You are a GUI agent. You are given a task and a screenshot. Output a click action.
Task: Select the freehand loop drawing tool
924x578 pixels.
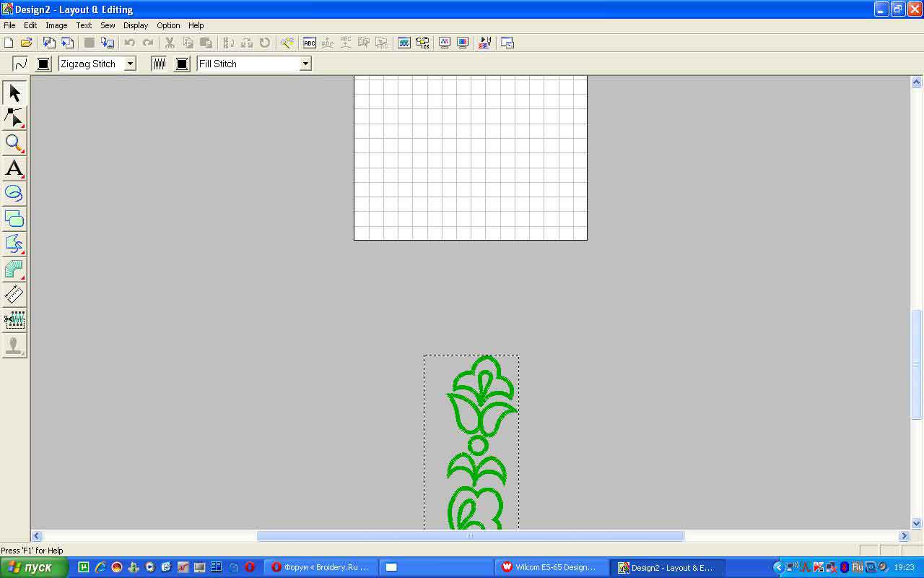pyautogui.click(x=14, y=194)
